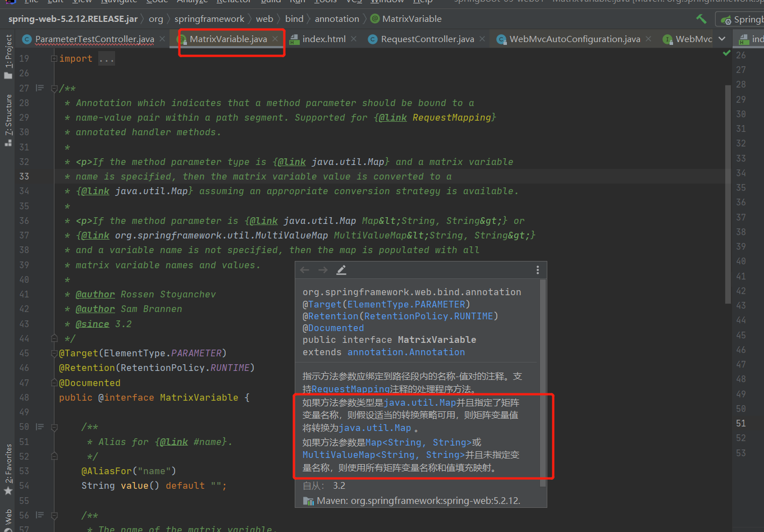Click the springframework breadcrumb
Screen dimensions: 764x532
(x=209, y=19)
